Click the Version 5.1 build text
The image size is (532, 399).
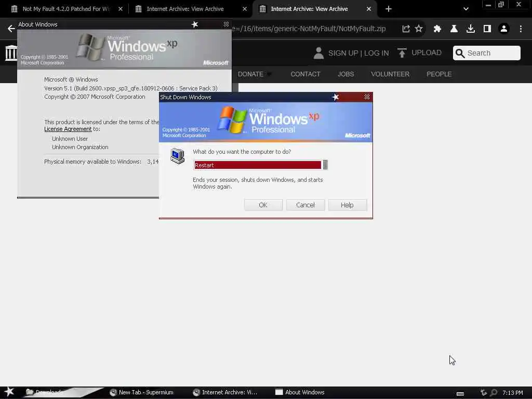pyautogui.click(x=130, y=88)
